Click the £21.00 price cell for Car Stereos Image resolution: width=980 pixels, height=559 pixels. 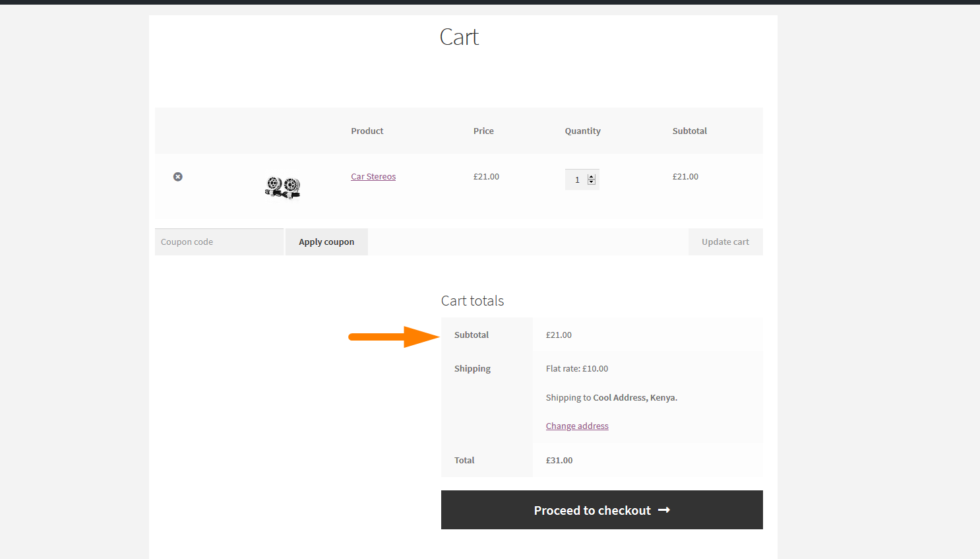(x=486, y=177)
